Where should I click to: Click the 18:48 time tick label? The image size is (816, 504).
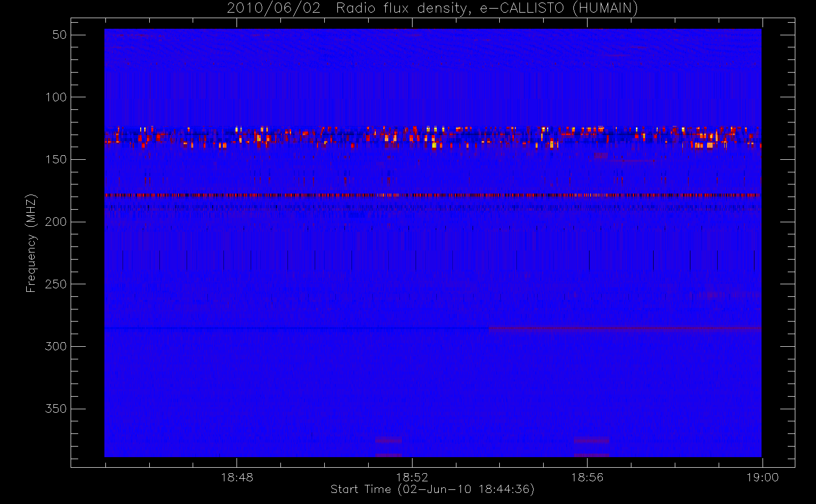[x=237, y=477]
